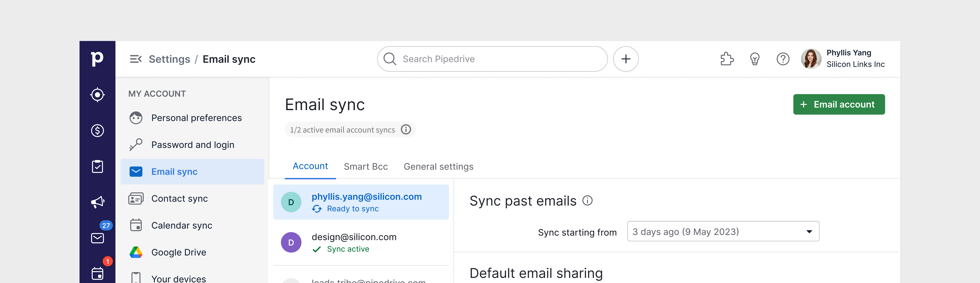Collapse the Settings sidebar with the menu icon
Screen dimensions: 980x283
136,59
